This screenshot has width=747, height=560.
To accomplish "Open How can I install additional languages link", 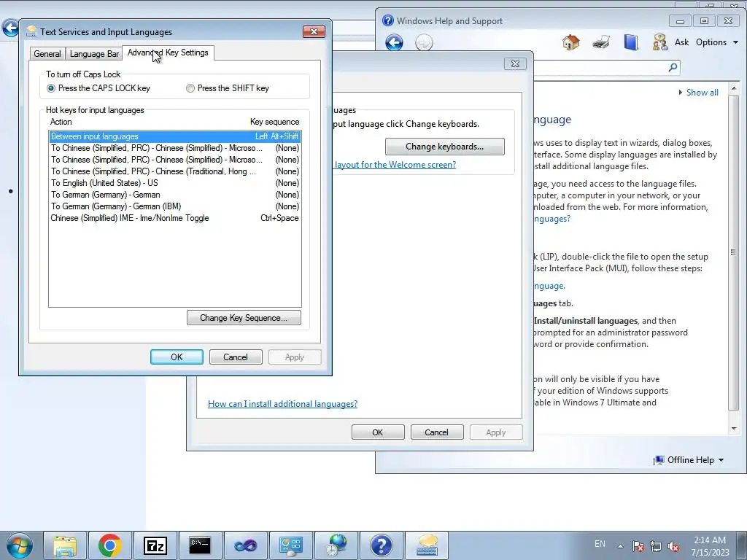I will click(x=282, y=404).
